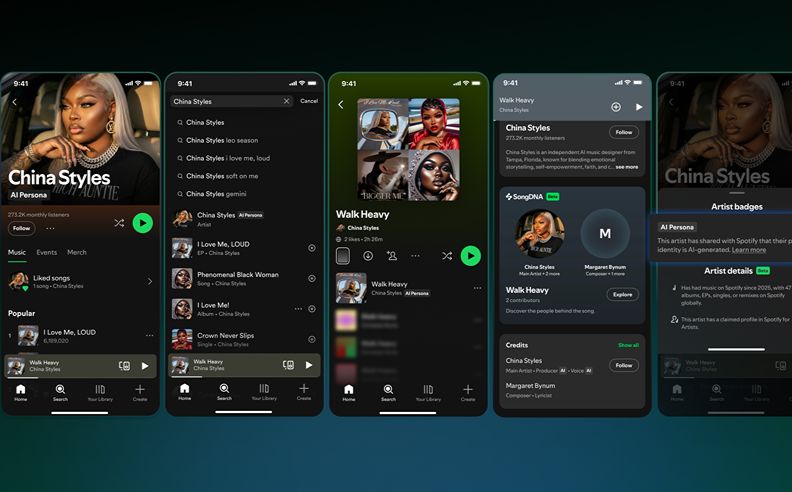Invite collaborators with the add-person icon
Image resolution: width=792 pixels, height=492 pixels.
coord(391,256)
